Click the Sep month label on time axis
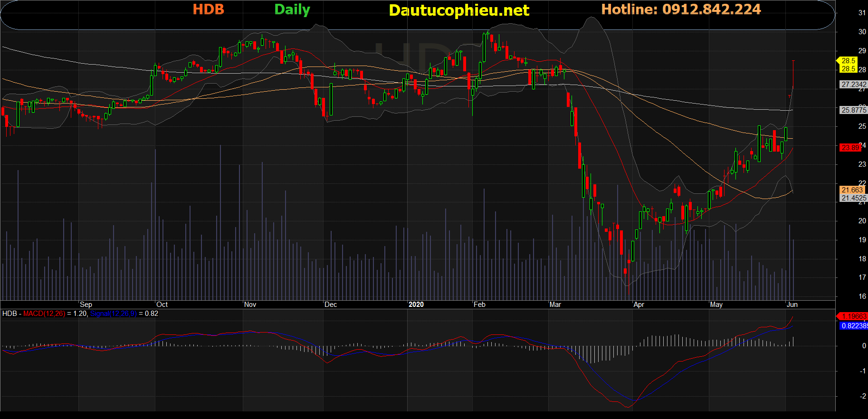The width and height of the screenshot is (868, 419). pyautogui.click(x=86, y=305)
